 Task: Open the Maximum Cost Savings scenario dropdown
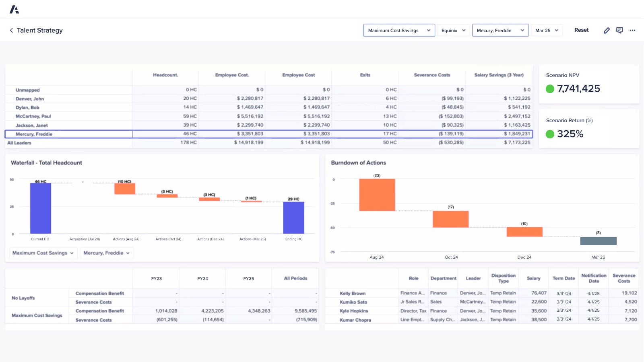[398, 30]
